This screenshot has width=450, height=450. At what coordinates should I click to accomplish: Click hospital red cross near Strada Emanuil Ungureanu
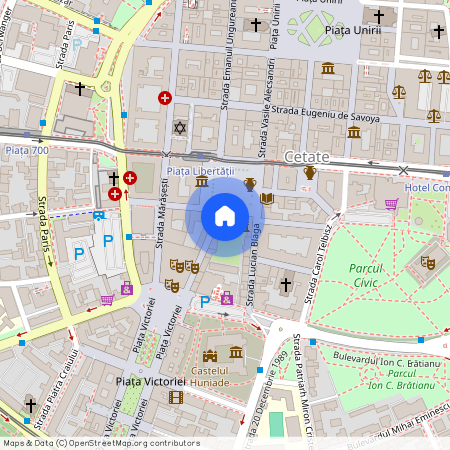pyautogui.click(x=165, y=98)
